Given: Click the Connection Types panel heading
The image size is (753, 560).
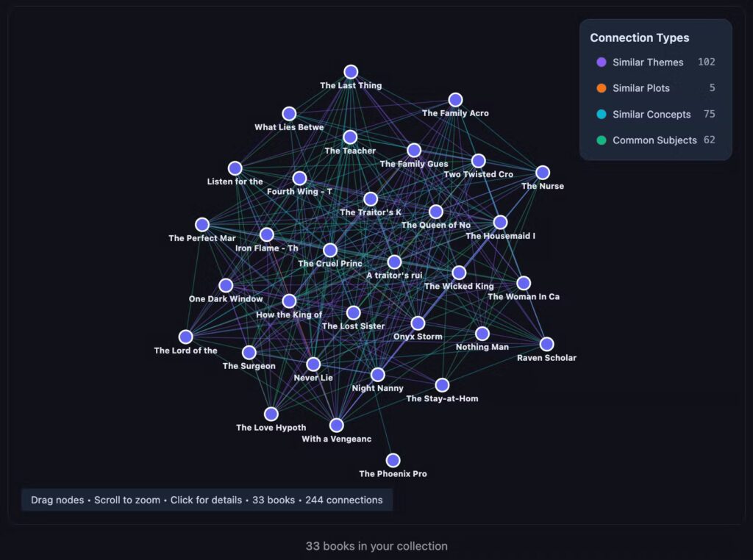Looking at the screenshot, I should click(x=639, y=38).
